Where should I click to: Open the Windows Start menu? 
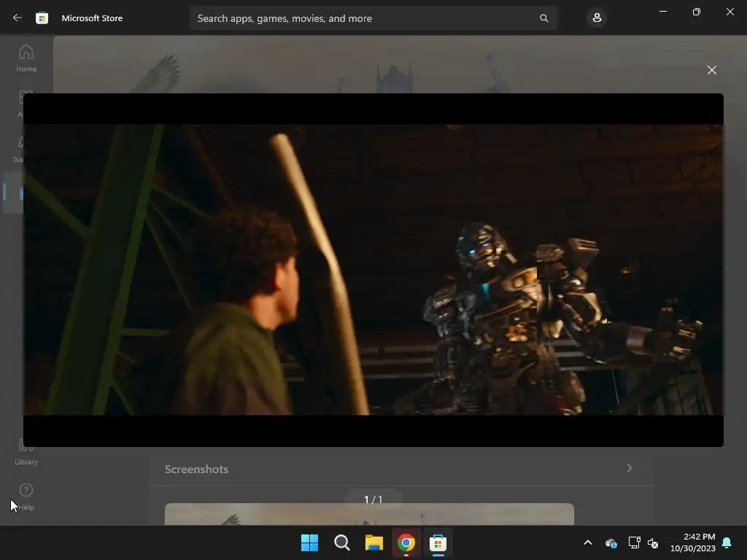point(309,542)
